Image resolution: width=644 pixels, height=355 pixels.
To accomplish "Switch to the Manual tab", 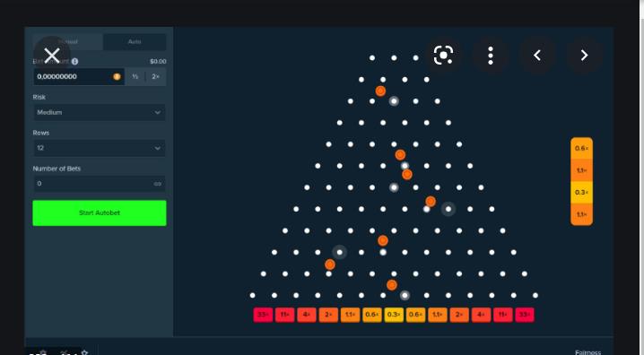I will (68, 42).
